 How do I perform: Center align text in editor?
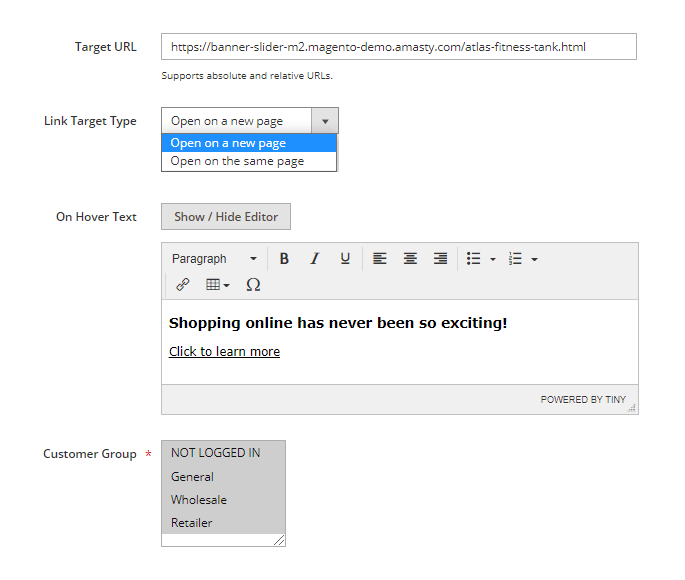[410, 259]
